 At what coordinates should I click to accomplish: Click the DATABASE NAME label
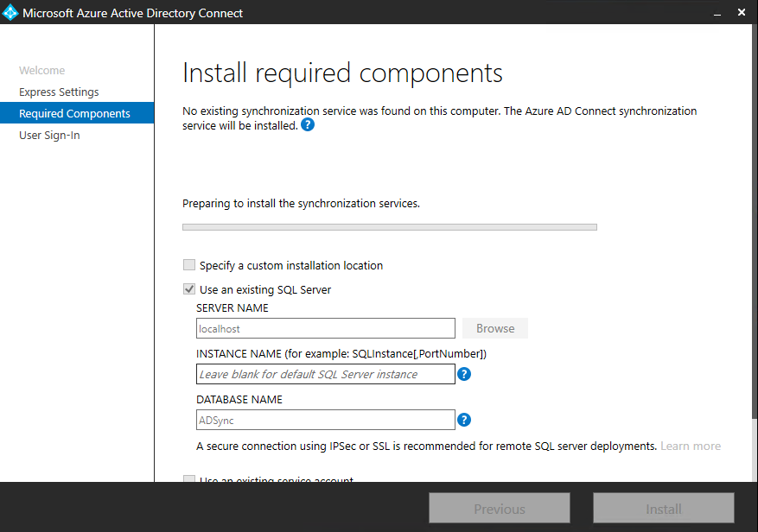click(x=239, y=400)
